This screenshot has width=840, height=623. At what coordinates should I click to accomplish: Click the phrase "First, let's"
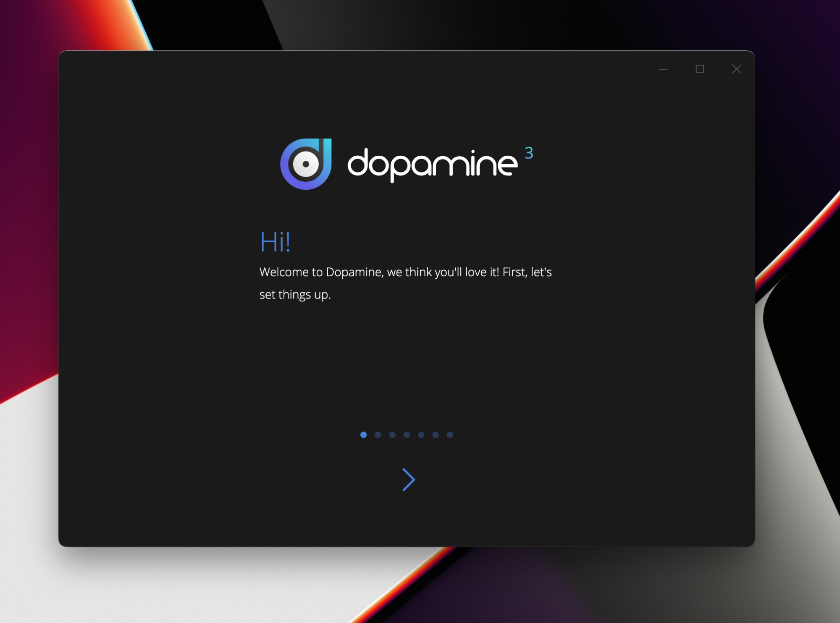pyautogui.click(x=527, y=272)
